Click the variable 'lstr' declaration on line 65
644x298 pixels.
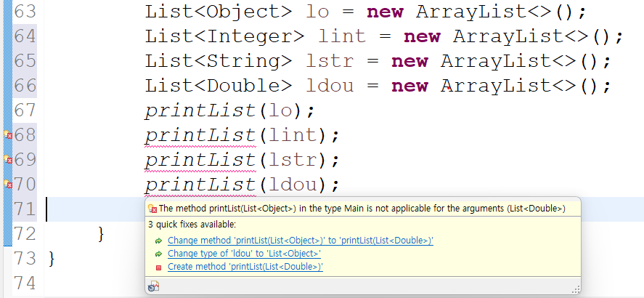[x=330, y=61]
